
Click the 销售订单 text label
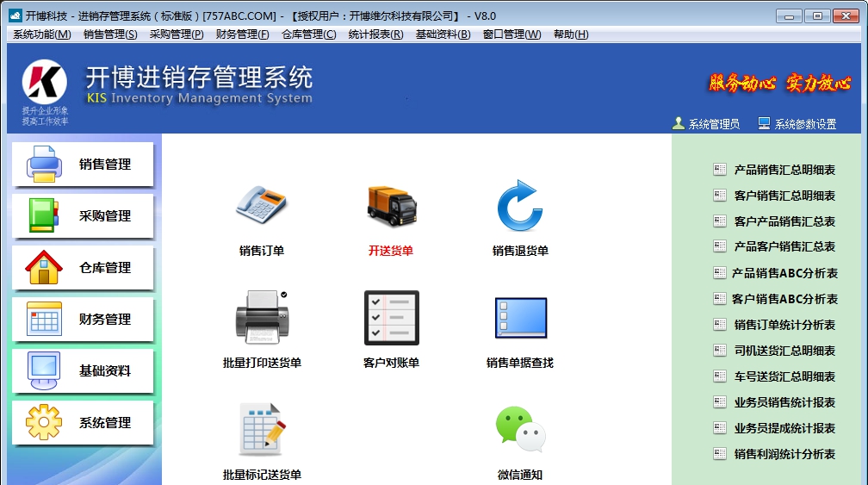tap(261, 251)
